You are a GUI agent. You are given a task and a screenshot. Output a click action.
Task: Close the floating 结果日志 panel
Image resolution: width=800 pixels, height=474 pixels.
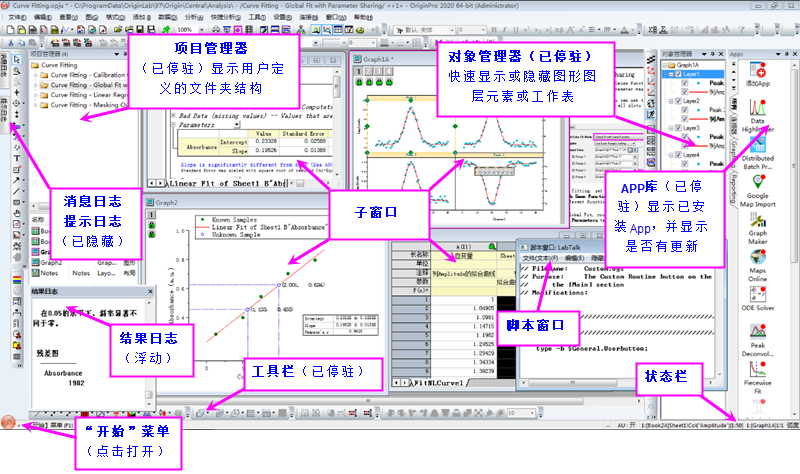coord(150,291)
